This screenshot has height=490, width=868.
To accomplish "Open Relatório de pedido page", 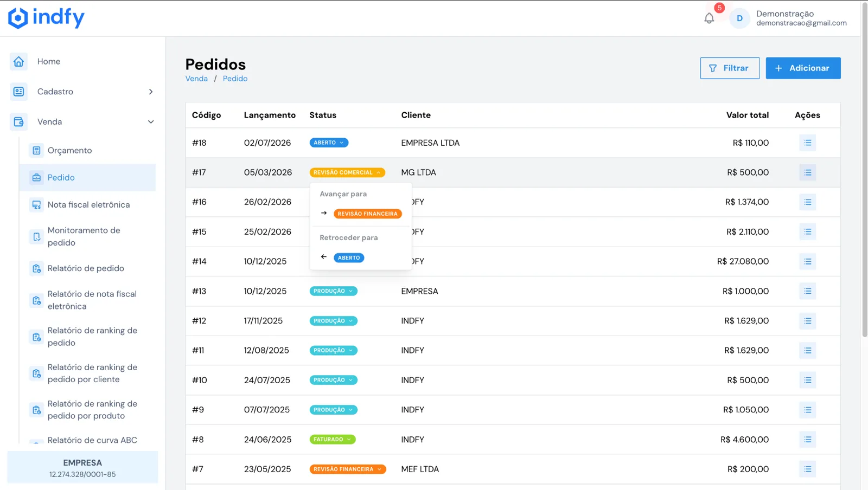I will tap(86, 268).
